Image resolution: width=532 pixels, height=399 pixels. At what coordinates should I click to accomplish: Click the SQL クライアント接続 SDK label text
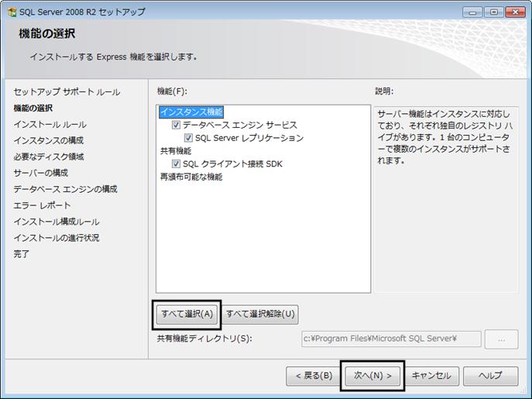(233, 164)
